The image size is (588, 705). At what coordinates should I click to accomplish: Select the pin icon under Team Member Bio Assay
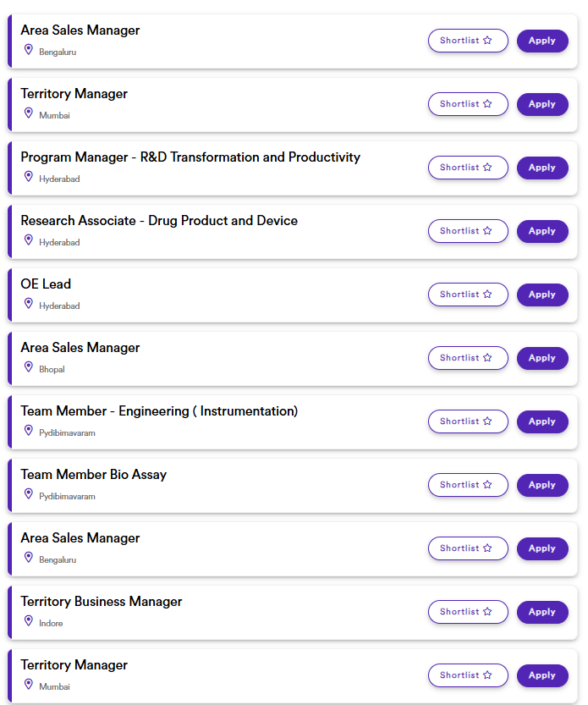pos(29,494)
